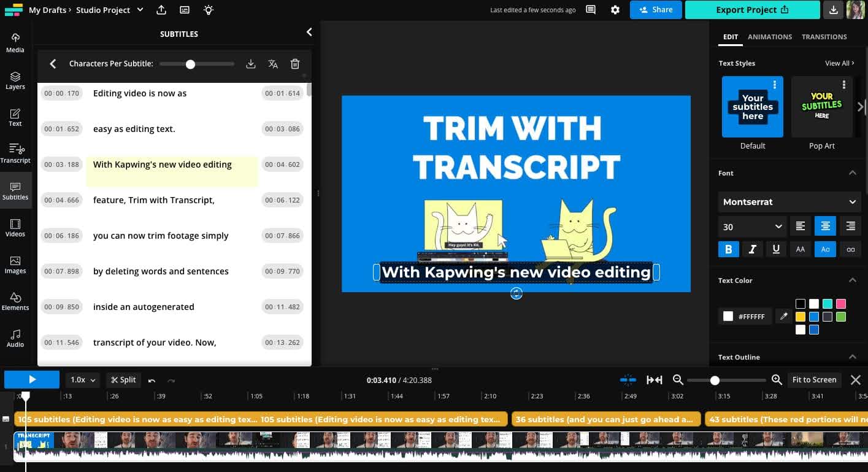Align subtitle text left
This screenshot has height=472, width=868.
[800, 226]
